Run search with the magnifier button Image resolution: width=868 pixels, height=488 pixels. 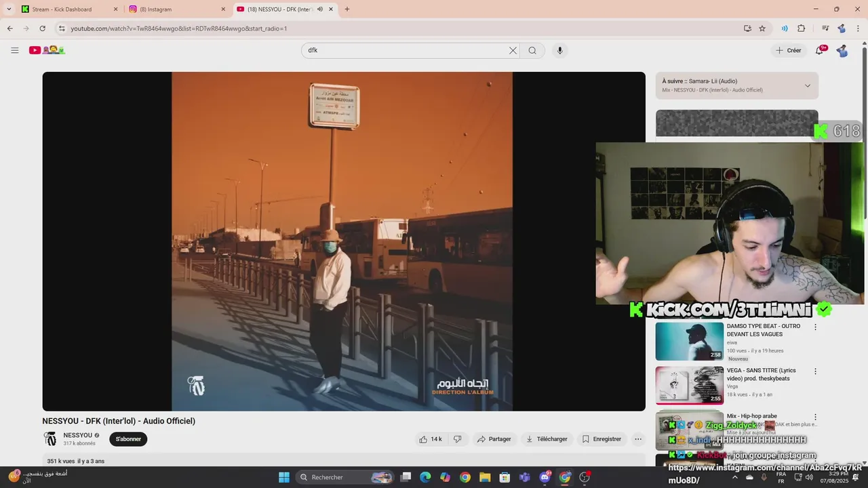(532, 50)
